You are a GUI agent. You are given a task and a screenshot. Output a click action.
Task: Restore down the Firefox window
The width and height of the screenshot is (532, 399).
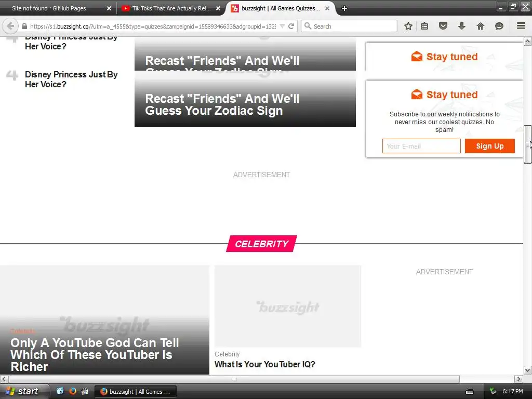click(x=513, y=7)
